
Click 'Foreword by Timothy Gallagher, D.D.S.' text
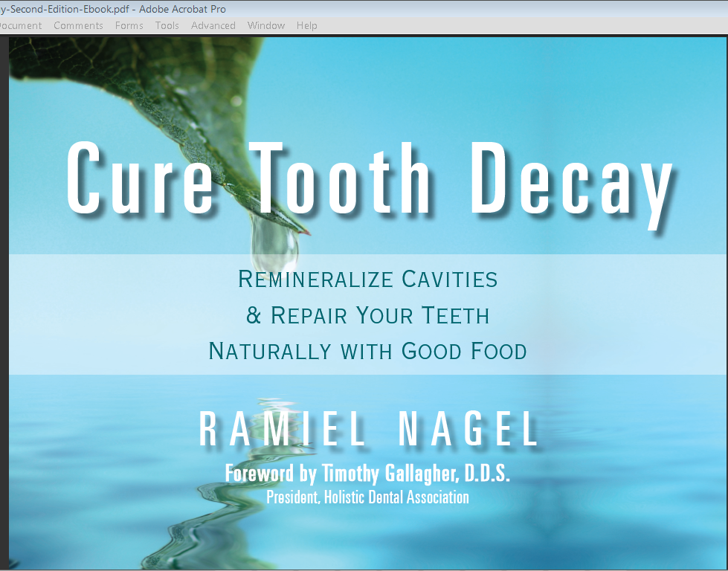367,474
